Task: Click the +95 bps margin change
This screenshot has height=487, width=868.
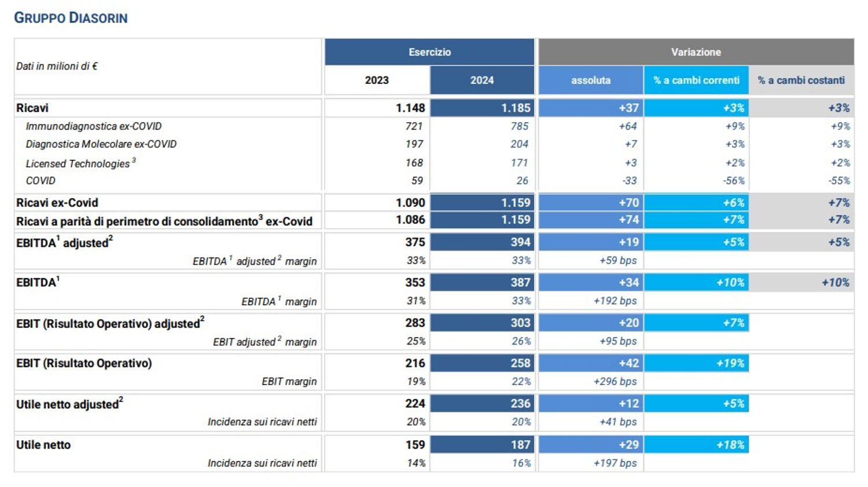Action: [618, 342]
